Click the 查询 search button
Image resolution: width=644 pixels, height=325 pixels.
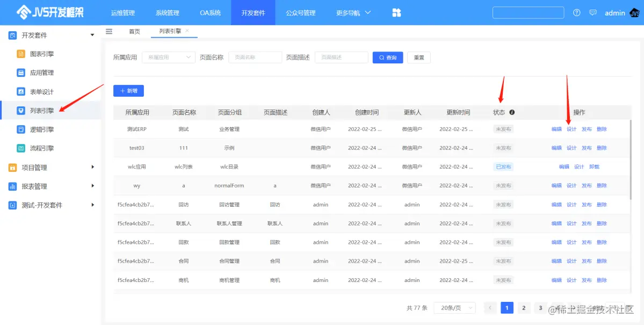click(x=388, y=57)
